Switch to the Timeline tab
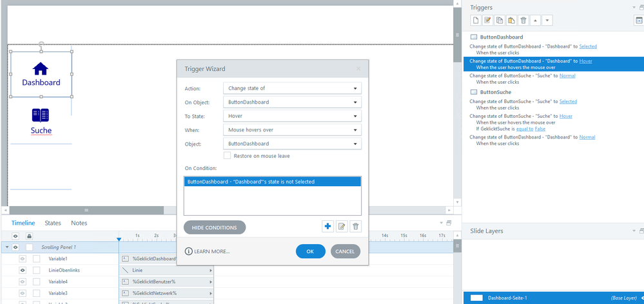The width and height of the screenshot is (644, 304). coord(23,223)
